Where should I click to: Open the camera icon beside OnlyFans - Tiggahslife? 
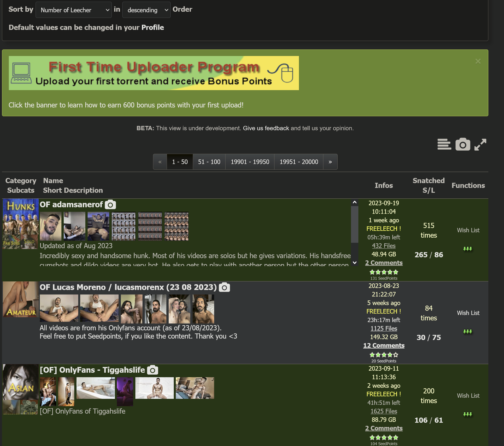click(152, 370)
